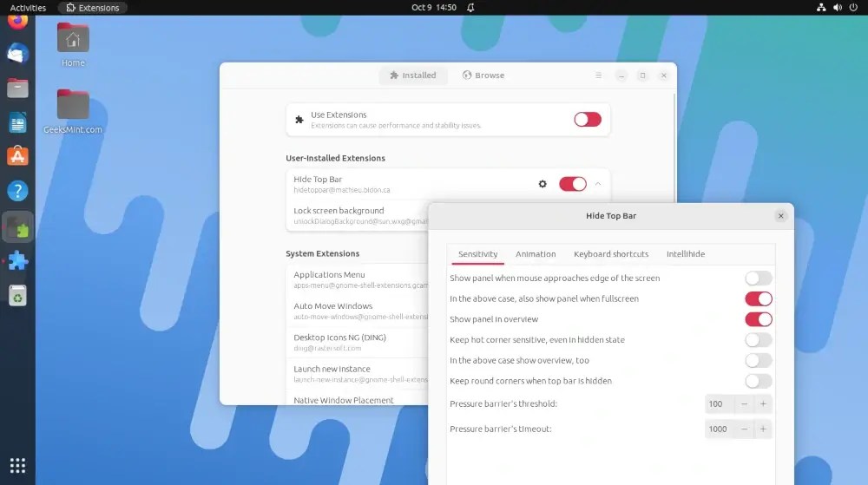Open Firefox from the dock
Viewport: 868px width, 485px height.
17,22
